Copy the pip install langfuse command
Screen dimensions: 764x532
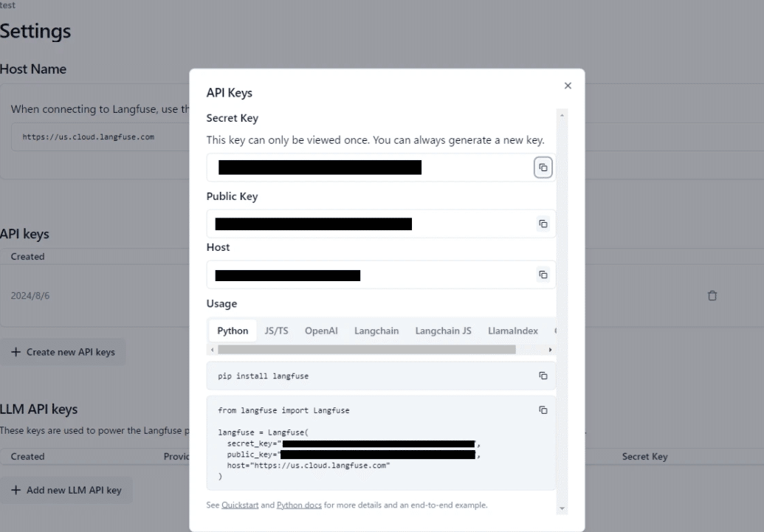pos(543,376)
